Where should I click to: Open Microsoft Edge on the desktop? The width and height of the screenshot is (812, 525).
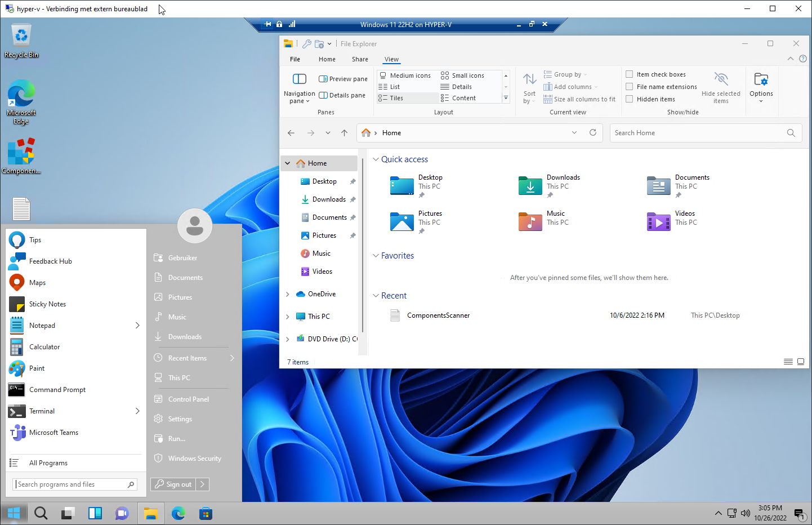coord(21,102)
